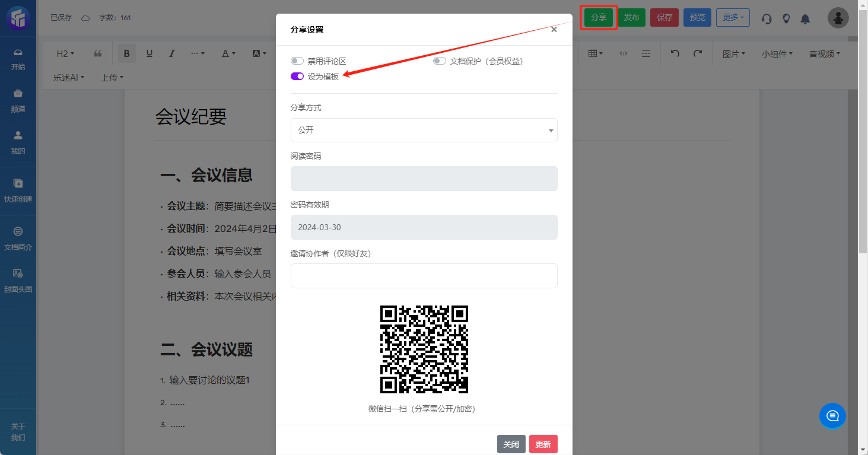
Task: Click the 阅读密码 input field
Action: click(x=424, y=179)
